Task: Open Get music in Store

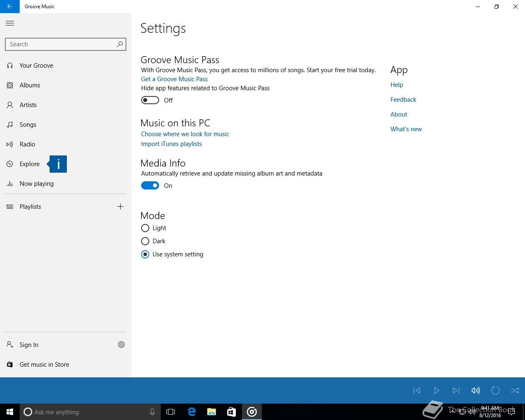Action: point(66,365)
